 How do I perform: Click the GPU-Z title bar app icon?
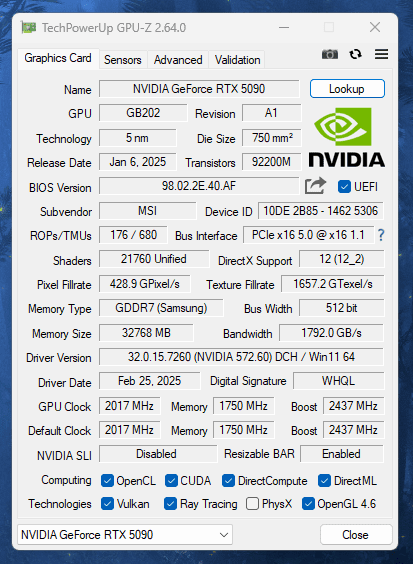[x=29, y=27]
